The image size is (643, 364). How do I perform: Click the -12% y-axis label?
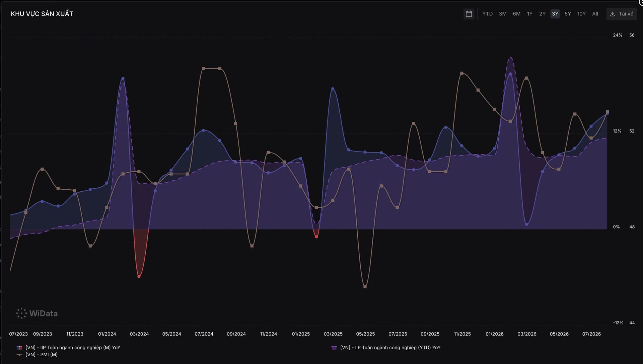[618, 323]
